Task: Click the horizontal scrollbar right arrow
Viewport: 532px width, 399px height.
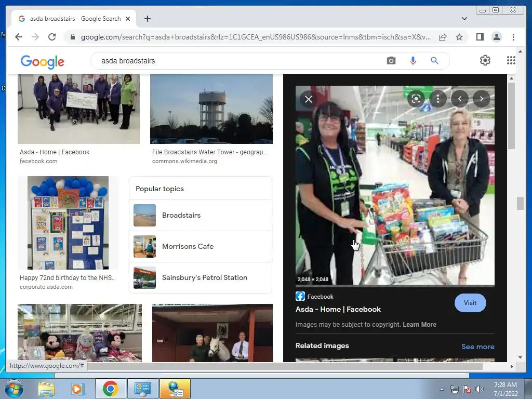Action: [512, 366]
